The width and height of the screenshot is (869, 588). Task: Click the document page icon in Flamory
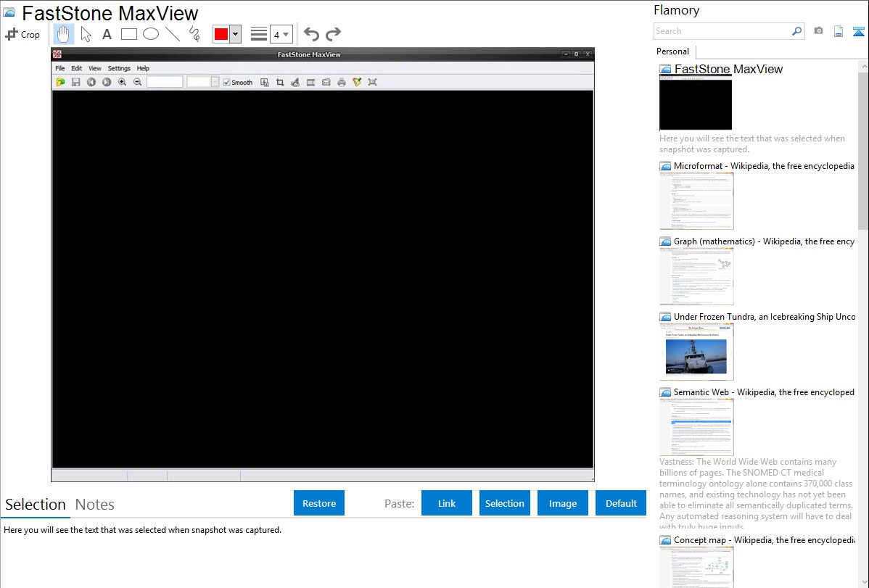tap(839, 31)
